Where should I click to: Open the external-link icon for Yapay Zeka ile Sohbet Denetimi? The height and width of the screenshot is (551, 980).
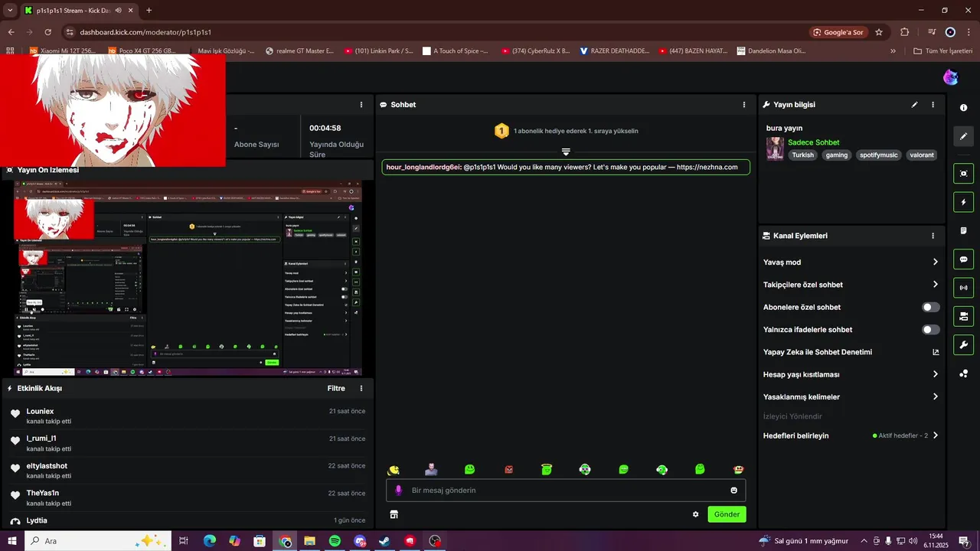pos(935,352)
